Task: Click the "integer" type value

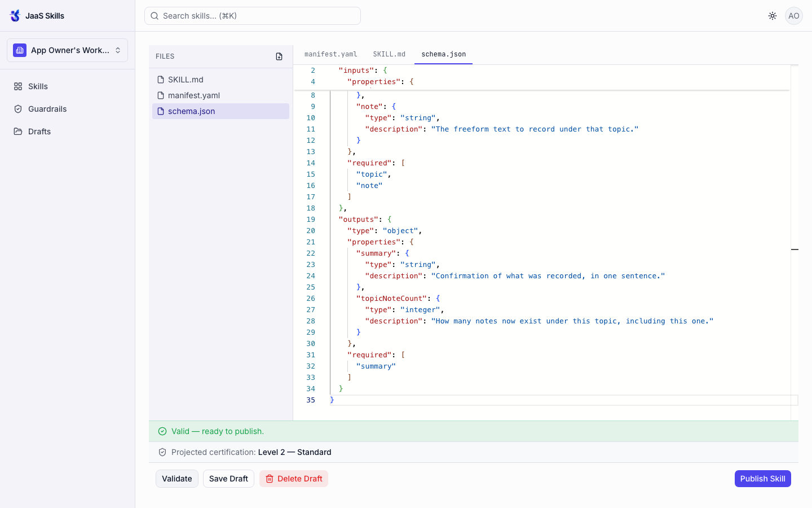Action: tap(420, 310)
